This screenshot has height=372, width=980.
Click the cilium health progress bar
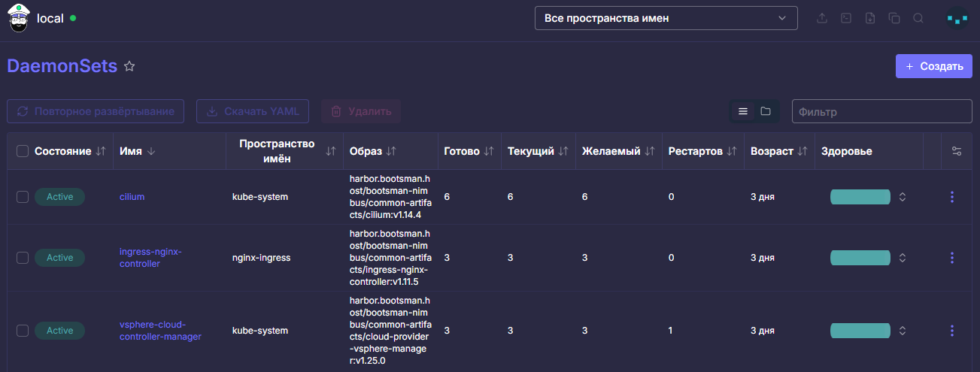[x=860, y=197]
